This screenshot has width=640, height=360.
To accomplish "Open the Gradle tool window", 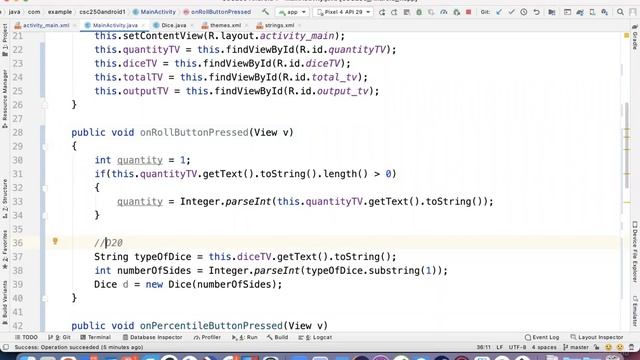I will 635,37.
